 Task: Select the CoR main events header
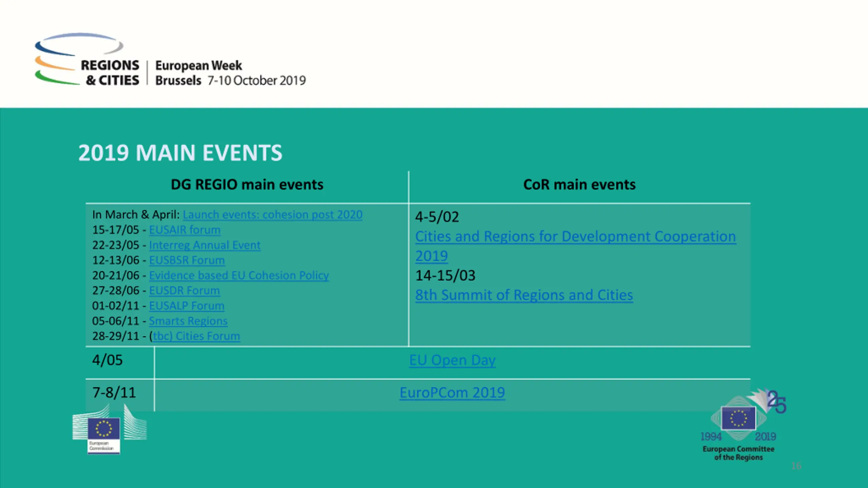coord(579,185)
